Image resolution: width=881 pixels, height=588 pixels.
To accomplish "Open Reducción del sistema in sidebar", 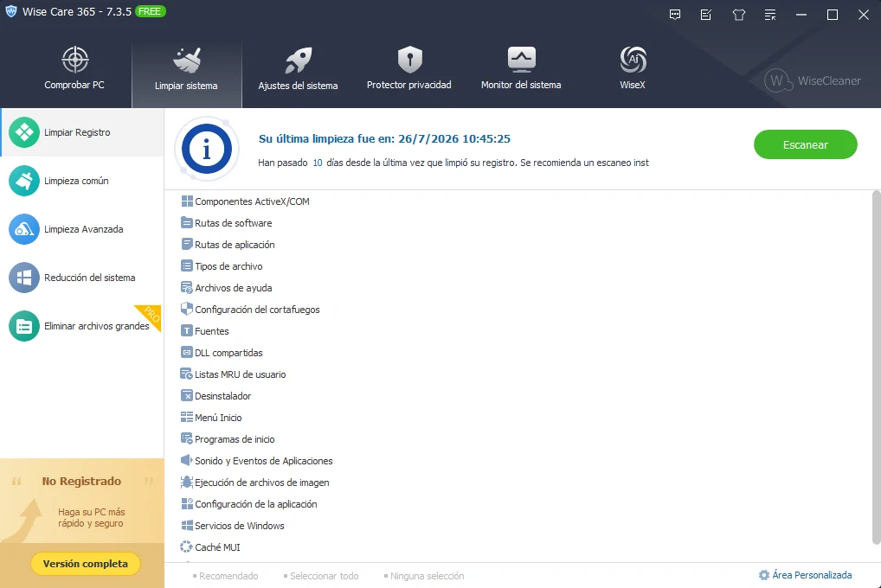I will click(x=82, y=278).
